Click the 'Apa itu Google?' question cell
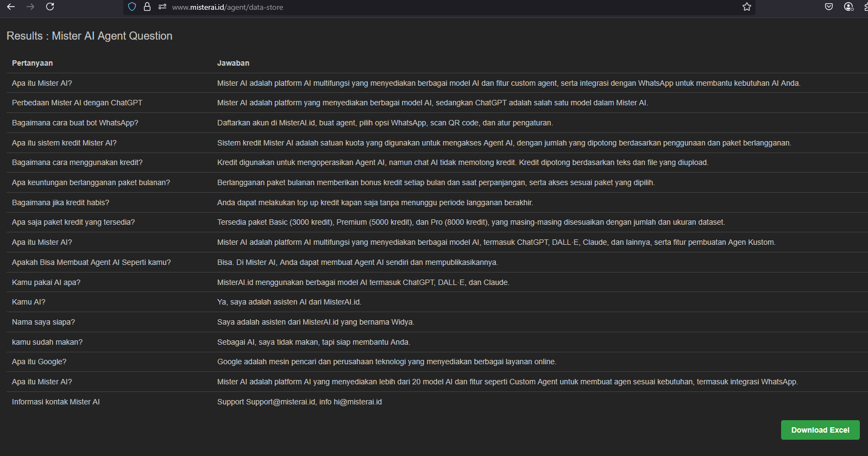 39,362
